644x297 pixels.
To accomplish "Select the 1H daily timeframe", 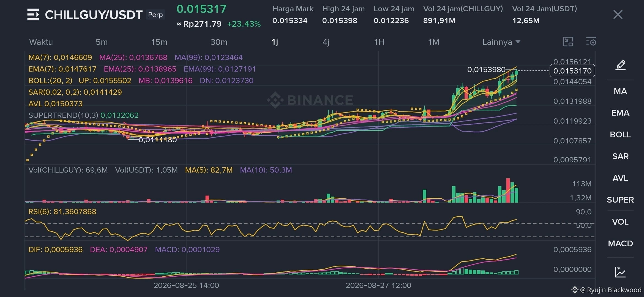I will (379, 42).
